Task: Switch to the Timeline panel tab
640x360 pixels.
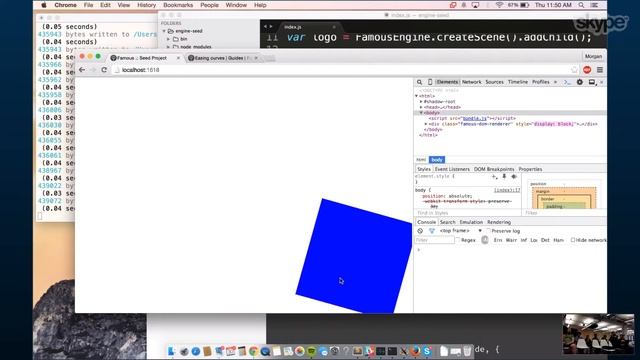Action: (x=518, y=82)
